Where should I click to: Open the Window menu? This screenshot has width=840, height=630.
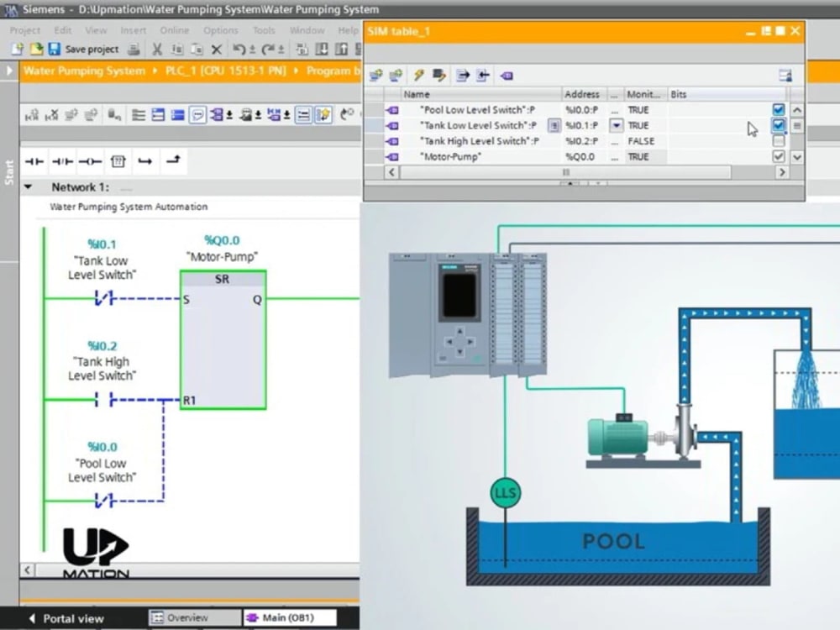coord(307,30)
